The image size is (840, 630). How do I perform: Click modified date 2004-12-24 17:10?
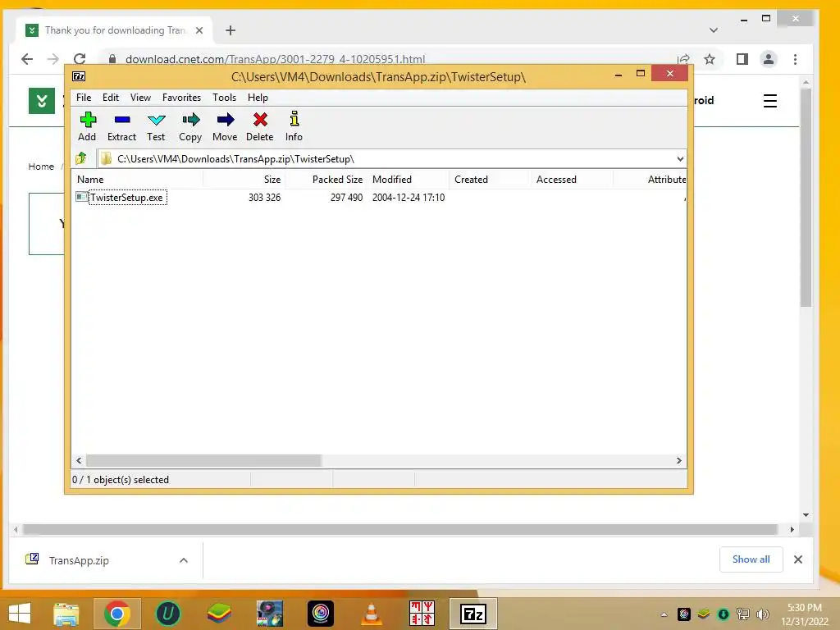[x=409, y=197]
